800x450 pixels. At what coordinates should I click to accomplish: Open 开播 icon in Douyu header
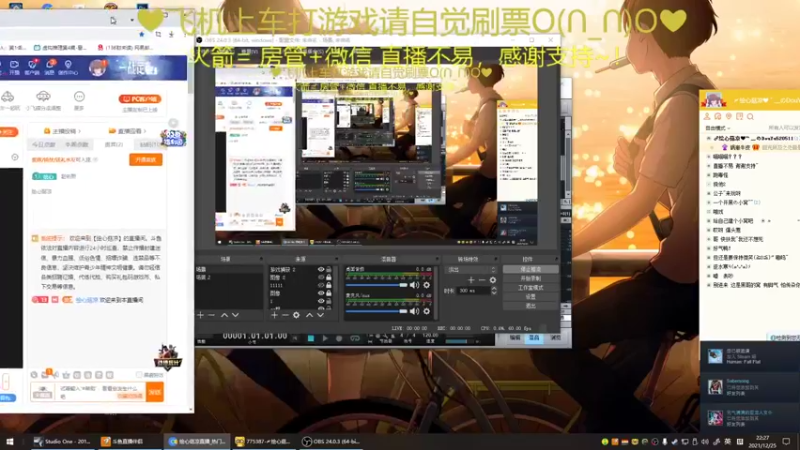click(14, 67)
